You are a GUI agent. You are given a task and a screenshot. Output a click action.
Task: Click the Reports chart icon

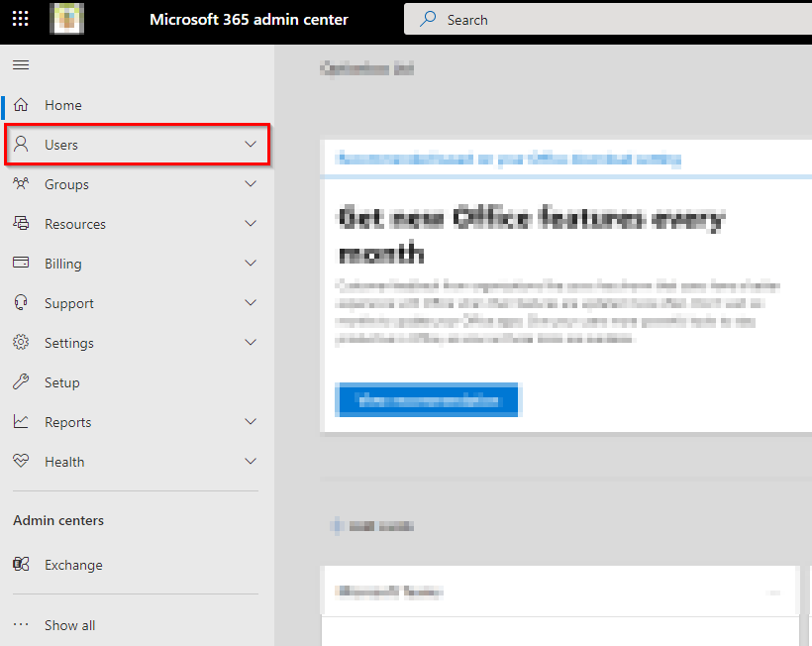pyautogui.click(x=21, y=421)
